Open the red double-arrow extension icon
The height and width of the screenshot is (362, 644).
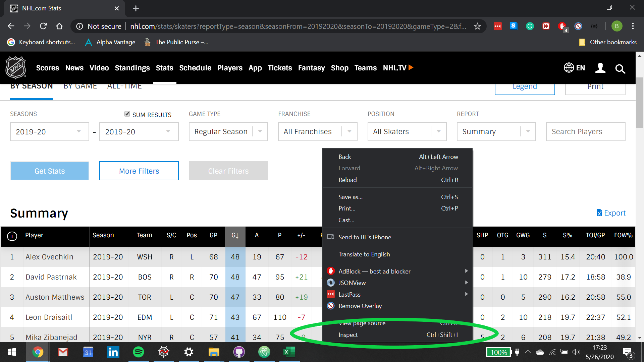tap(546, 26)
